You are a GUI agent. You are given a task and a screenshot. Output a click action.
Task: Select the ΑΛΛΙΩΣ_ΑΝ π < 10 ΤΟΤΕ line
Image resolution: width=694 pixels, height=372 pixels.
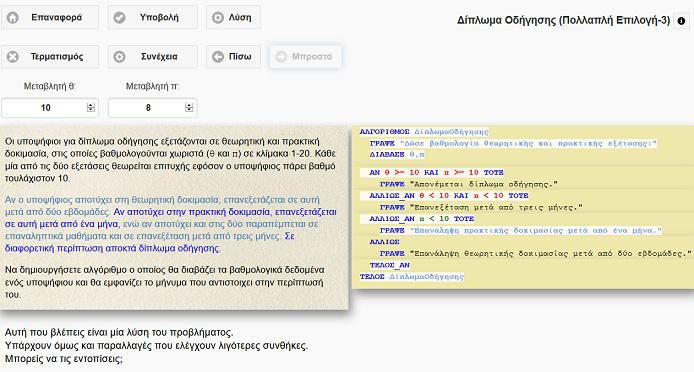[x=422, y=219]
